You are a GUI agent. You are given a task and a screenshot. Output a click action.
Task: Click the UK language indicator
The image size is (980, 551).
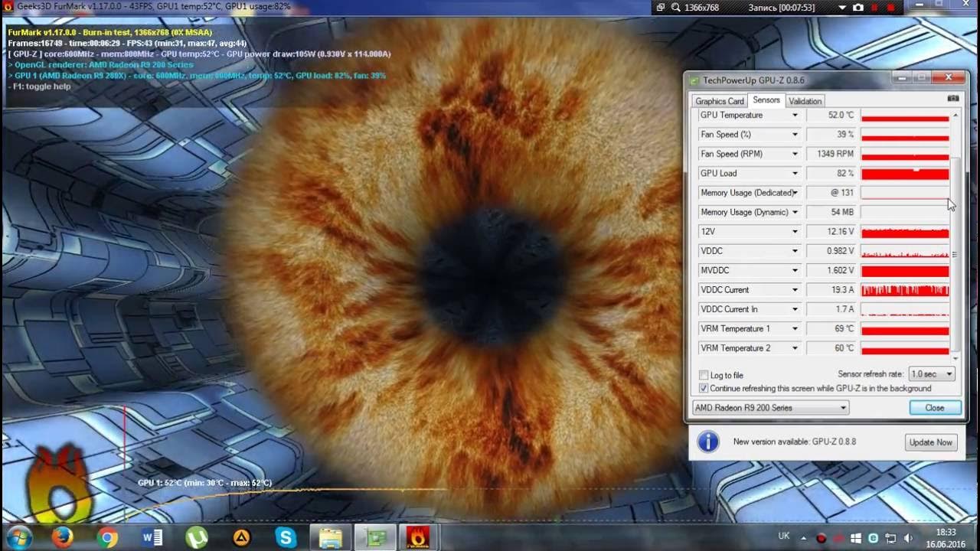(784, 536)
